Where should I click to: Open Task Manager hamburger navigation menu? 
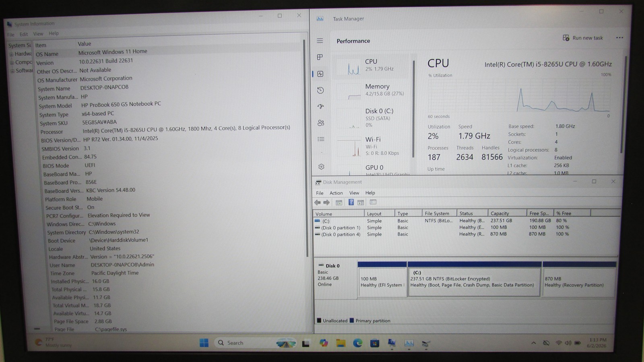(x=320, y=41)
